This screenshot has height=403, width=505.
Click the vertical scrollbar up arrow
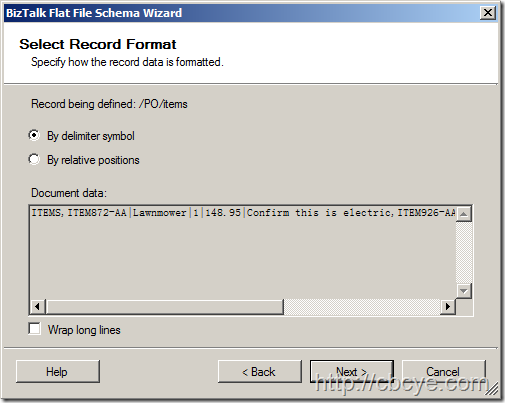pos(463,214)
